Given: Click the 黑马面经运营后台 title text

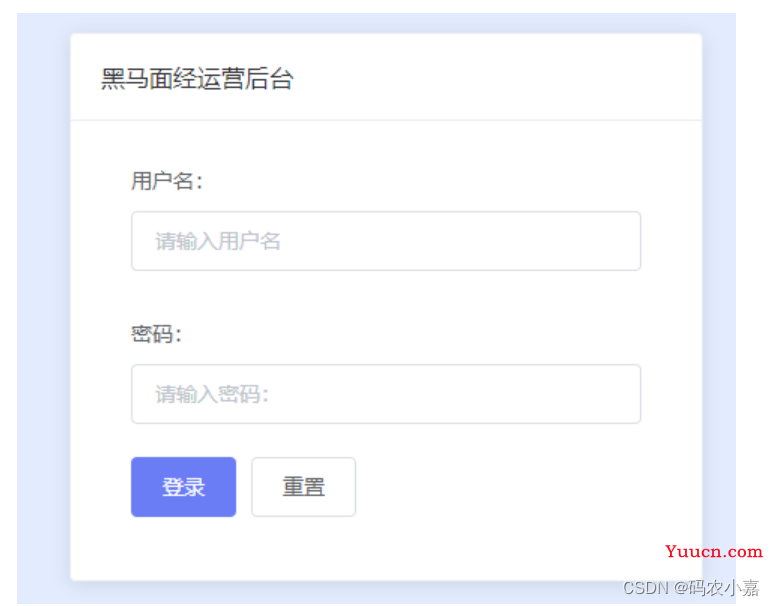Looking at the screenshot, I should [197, 79].
